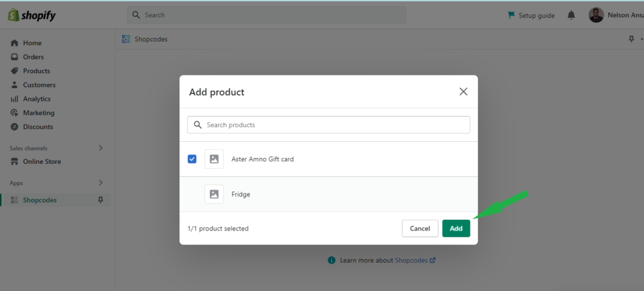Click Shopcodes QR icon in page header
The width and height of the screenshot is (644, 291).
coord(126,39)
